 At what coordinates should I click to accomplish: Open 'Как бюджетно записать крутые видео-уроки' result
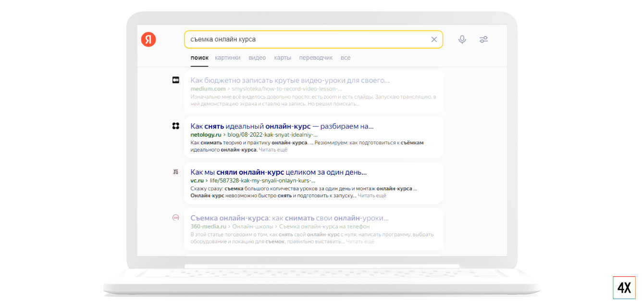[x=290, y=80]
